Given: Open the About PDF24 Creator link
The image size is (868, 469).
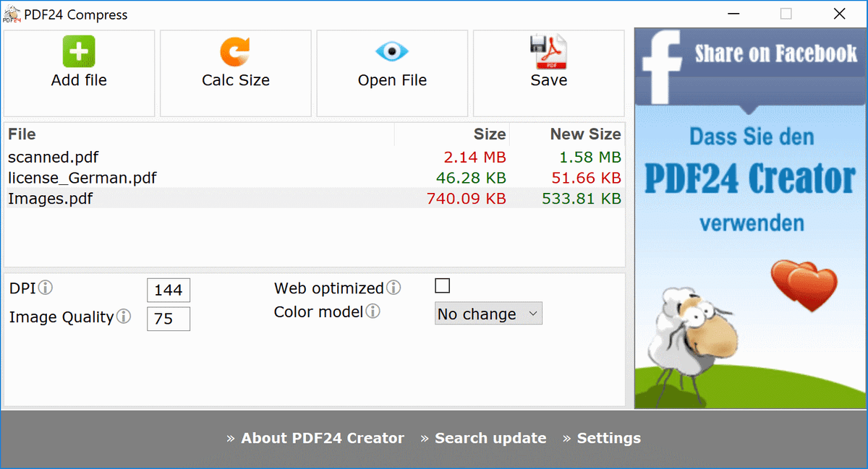Looking at the screenshot, I should [x=322, y=438].
